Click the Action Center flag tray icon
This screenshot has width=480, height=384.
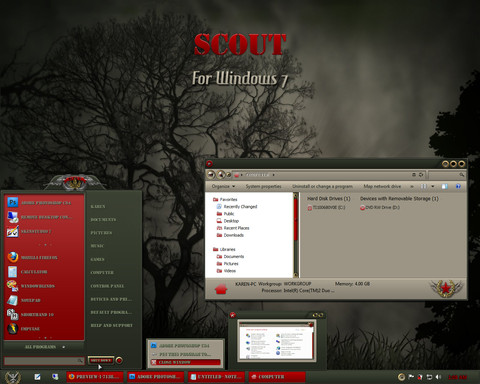tap(411, 377)
